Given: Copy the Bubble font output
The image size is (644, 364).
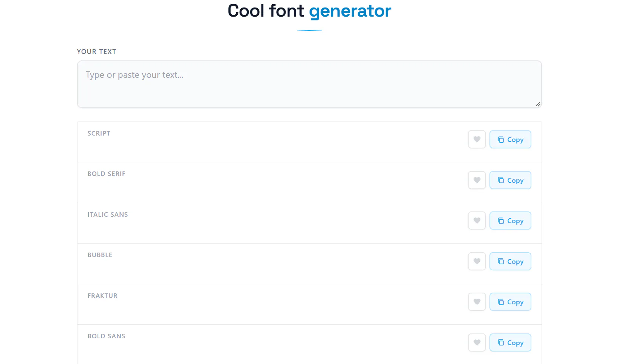Looking at the screenshot, I should click(510, 261).
